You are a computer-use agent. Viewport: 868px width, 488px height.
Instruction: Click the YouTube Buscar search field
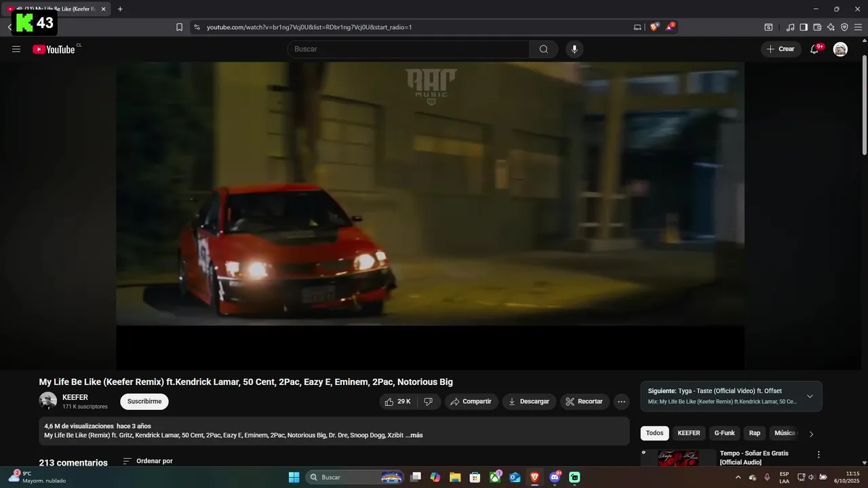coord(408,49)
